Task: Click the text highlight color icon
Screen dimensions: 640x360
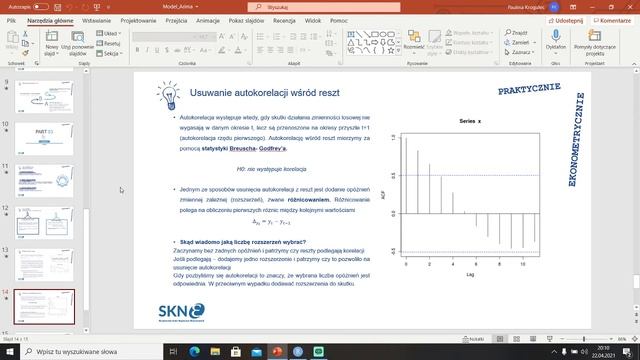Action: click(222, 50)
